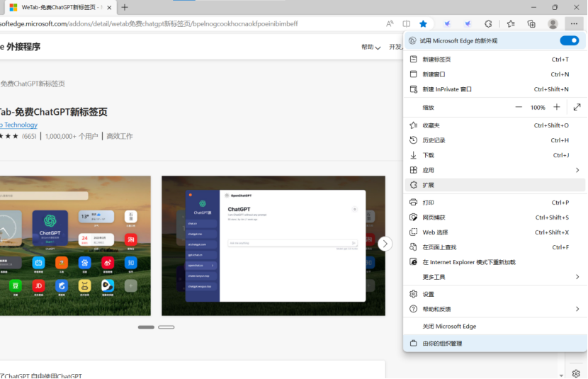The image size is (588, 379).
Task: Toggle the new Microsoft Edge appearance switch
Action: [570, 40]
